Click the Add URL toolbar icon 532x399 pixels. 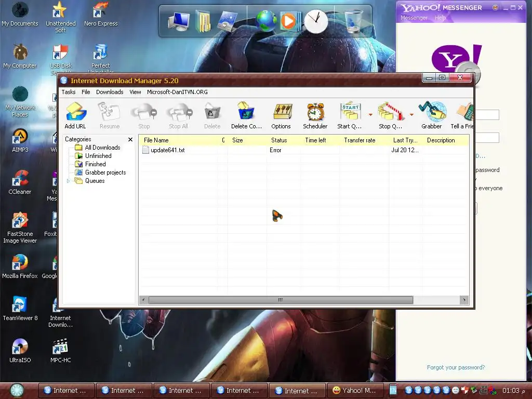(75, 115)
